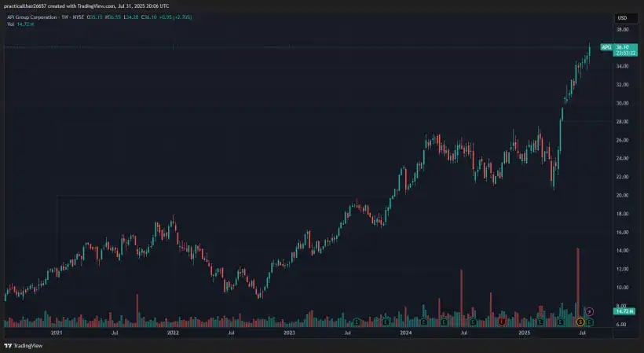Click the 20.00 level on price axis

tap(622, 195)
